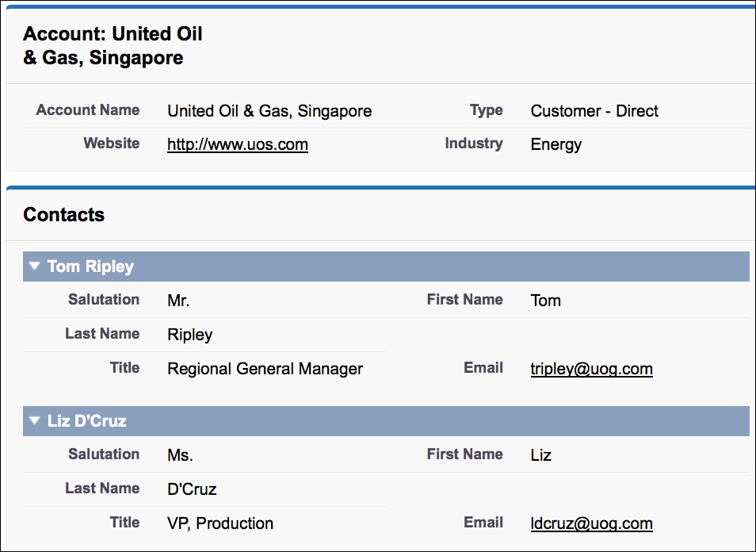Click the First Name value Liz

coord(541,455)
